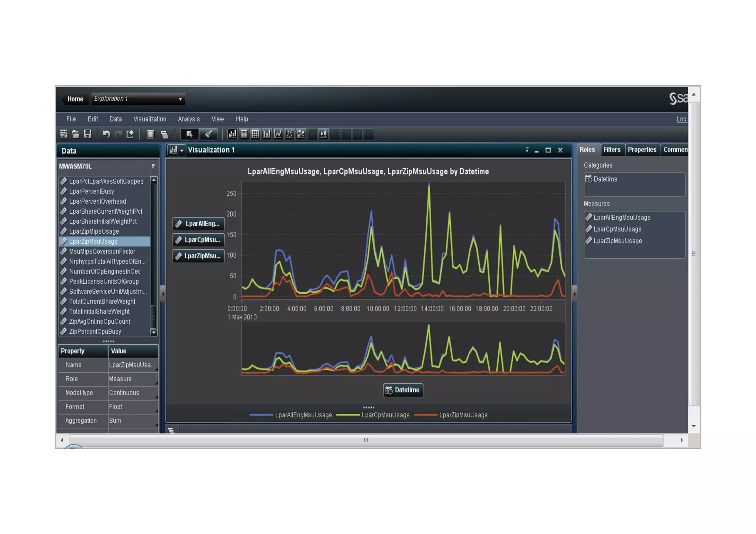This screenshot has width=756, height=534.
Task: Open the crosstab grid toolbar icon
Action: 255,134
